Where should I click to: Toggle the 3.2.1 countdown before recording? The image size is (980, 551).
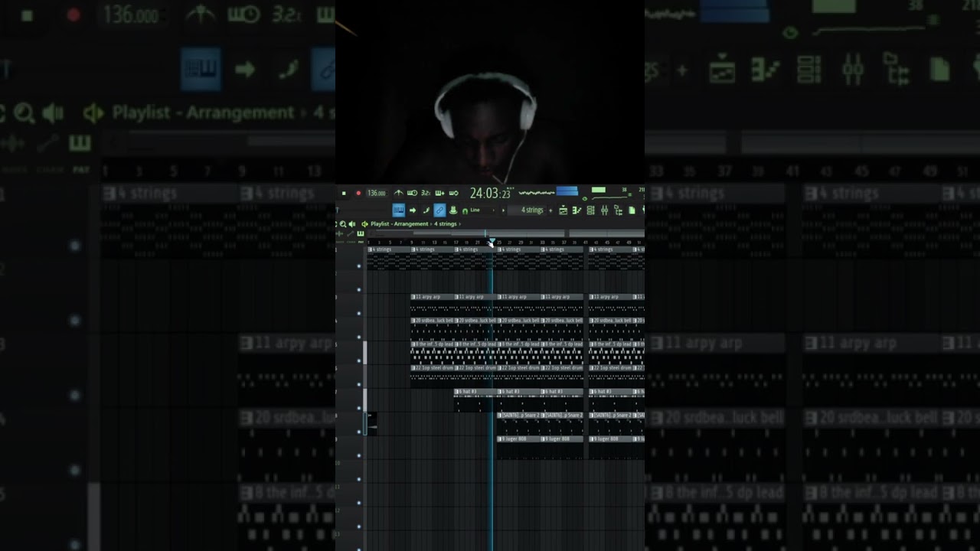pyautogui.click(x=426, y=193)
